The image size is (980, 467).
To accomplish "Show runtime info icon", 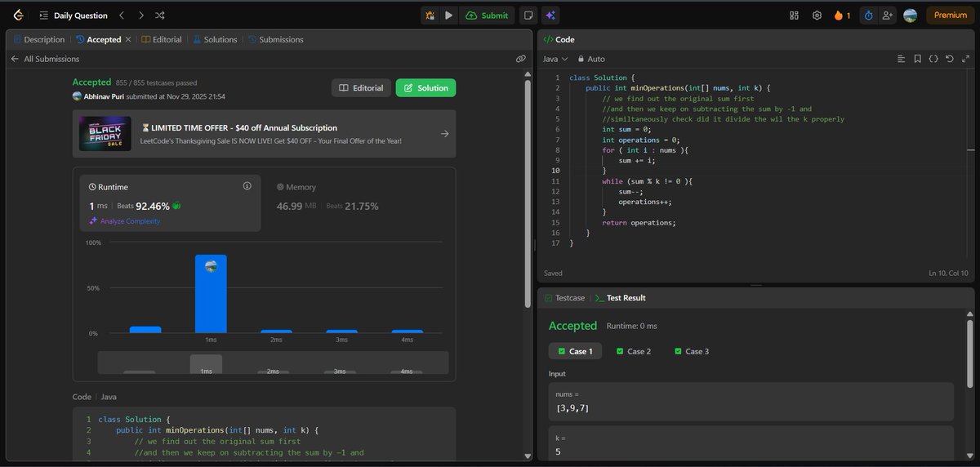I will click(247, 186).
